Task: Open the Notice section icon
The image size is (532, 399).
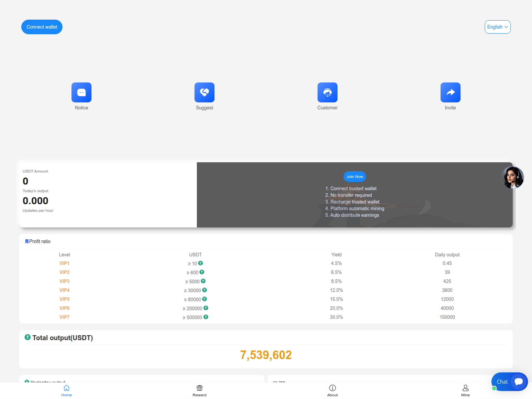Action: click(81, 92)
